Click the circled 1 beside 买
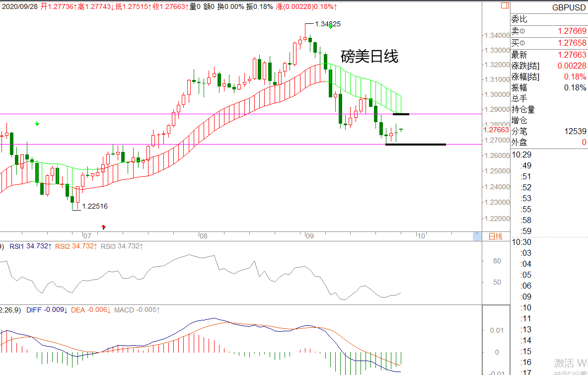588x375 pixels. 522,43
